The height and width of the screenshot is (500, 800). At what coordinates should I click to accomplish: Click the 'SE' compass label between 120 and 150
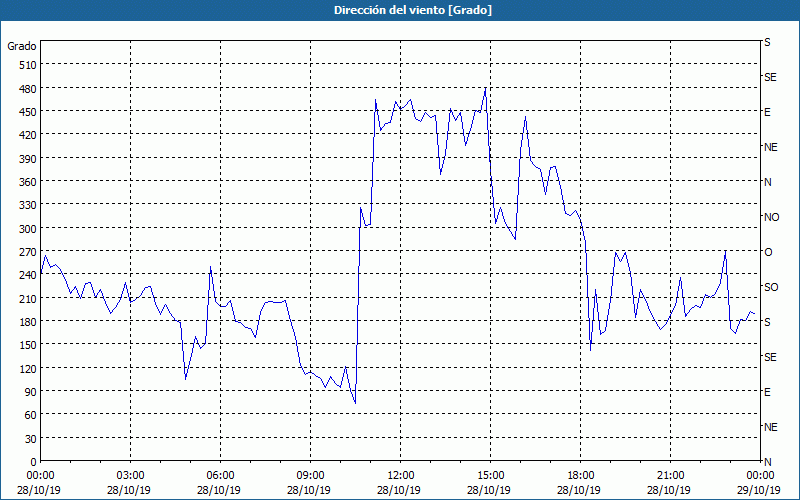pos(770,357)
